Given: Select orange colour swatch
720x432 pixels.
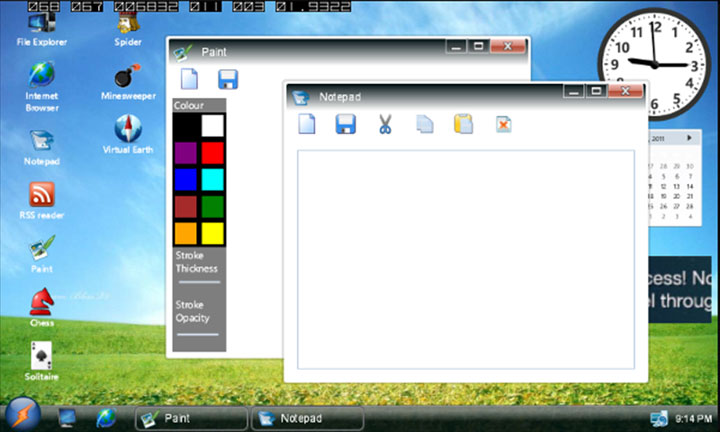Looking at the screenshot, I should [x=186, y=233].
